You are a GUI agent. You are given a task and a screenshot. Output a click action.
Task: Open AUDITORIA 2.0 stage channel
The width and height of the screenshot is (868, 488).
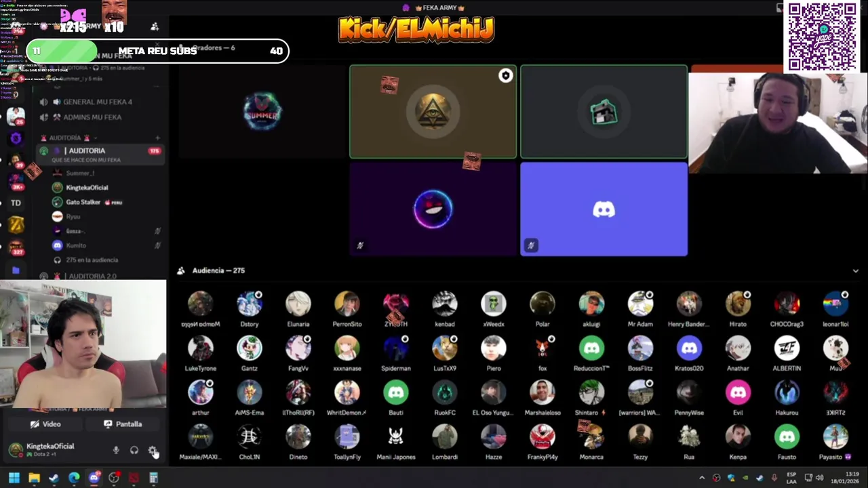pyautogui.click(x=92, y=277)
